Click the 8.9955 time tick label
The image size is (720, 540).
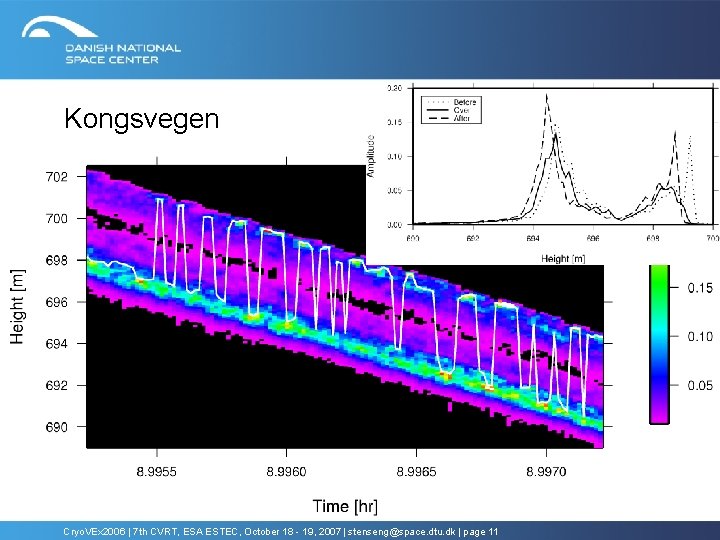click(157, 472)
